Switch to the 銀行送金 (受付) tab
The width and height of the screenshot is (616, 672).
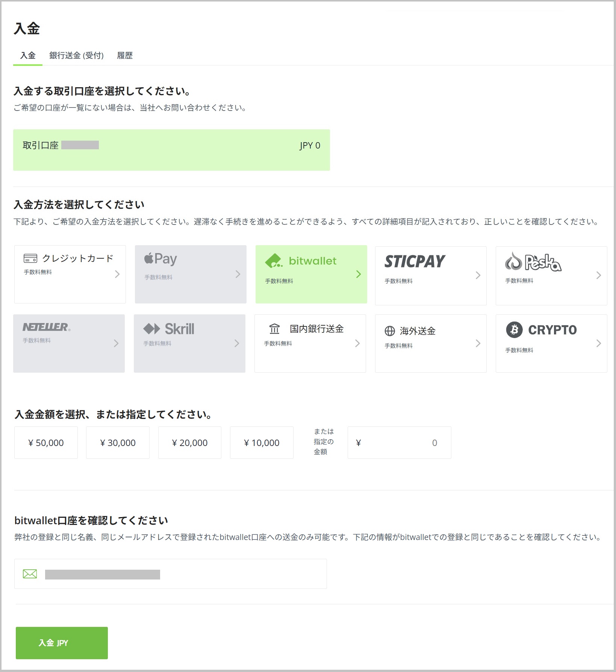[76, 56]
